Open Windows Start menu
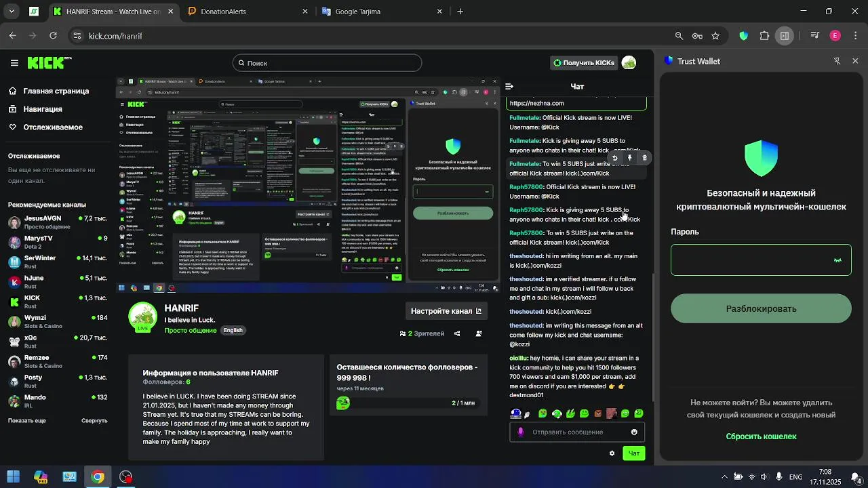The image size is (868, 488). tap(13, 477)
